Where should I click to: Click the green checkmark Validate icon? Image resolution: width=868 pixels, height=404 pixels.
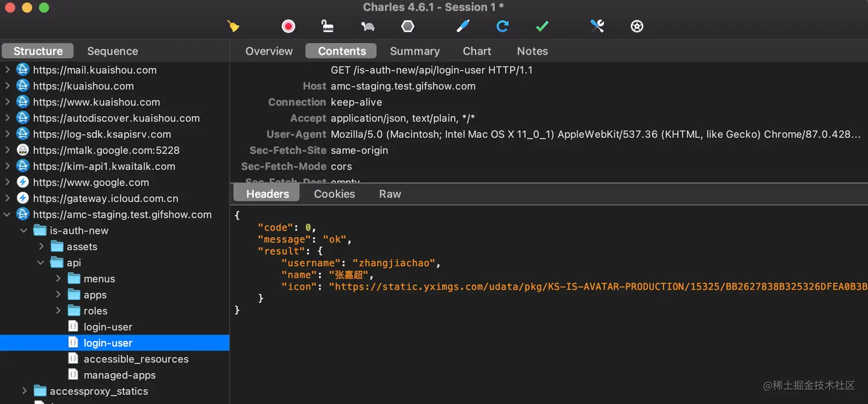[542, 26]
